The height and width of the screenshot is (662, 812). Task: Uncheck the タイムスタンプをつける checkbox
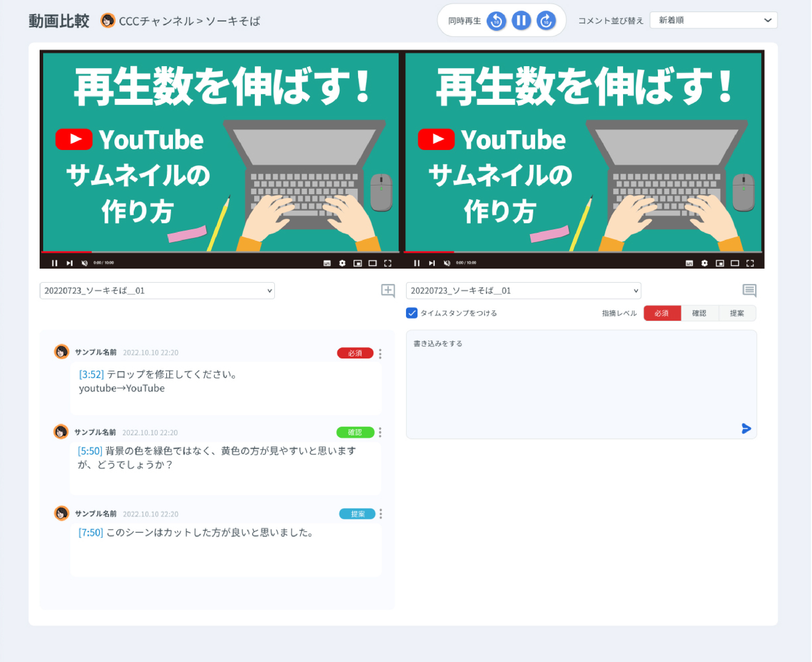click(x=411, y=313)
